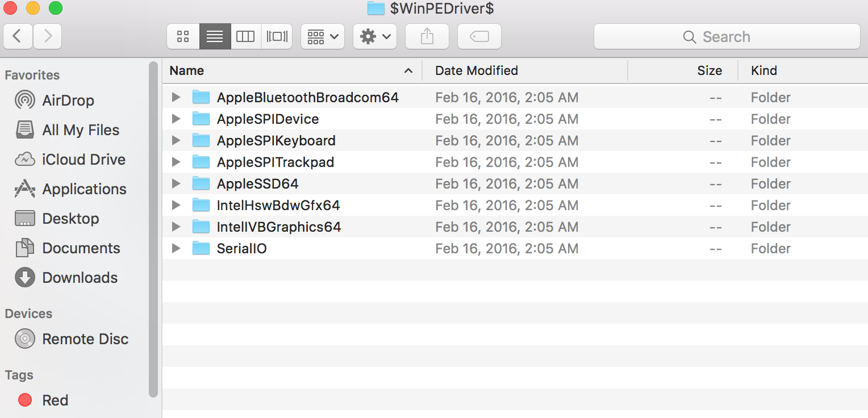The width and height of the screenshot is (868, 418).
Task: Select the AppleSPITrackpad folder icon
Action: tap(201, 162)
